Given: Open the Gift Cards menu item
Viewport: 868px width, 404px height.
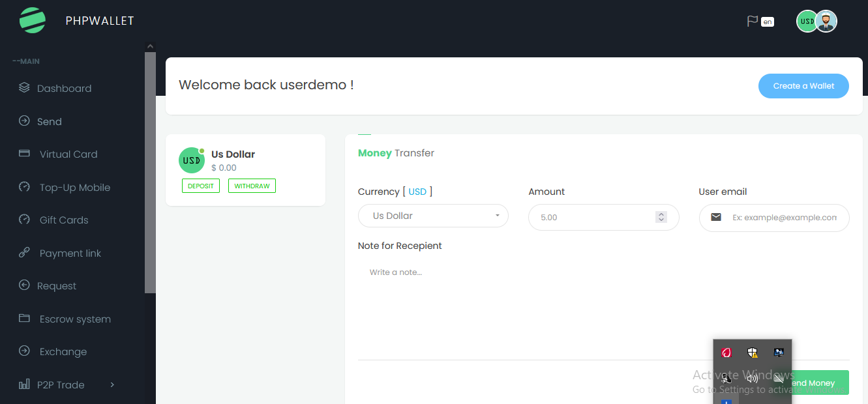Looking at the screenshot, I should pyautogui.click(x=64, y=220).
